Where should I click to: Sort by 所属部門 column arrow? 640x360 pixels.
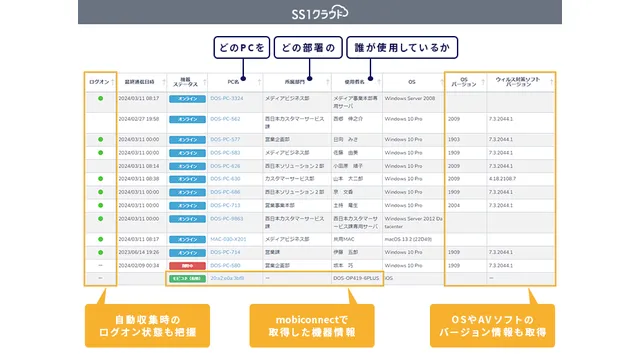pos(327,82)
